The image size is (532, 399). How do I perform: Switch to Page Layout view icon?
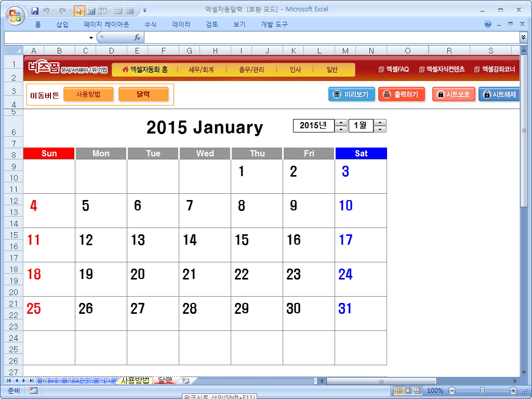408,391
